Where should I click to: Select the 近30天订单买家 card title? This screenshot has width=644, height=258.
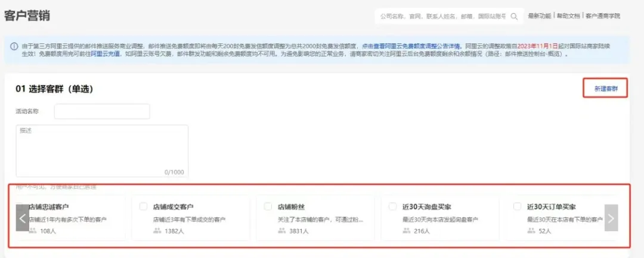(552, 206)
